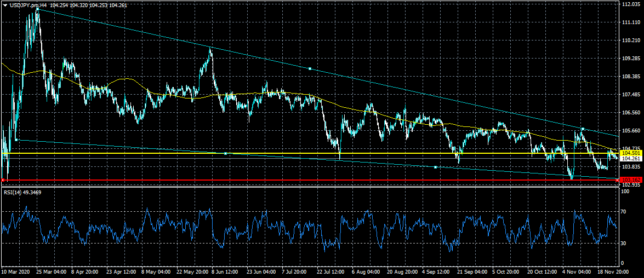
Task: Select upper trendline anchor at March peak
Action: click(37, 9)
